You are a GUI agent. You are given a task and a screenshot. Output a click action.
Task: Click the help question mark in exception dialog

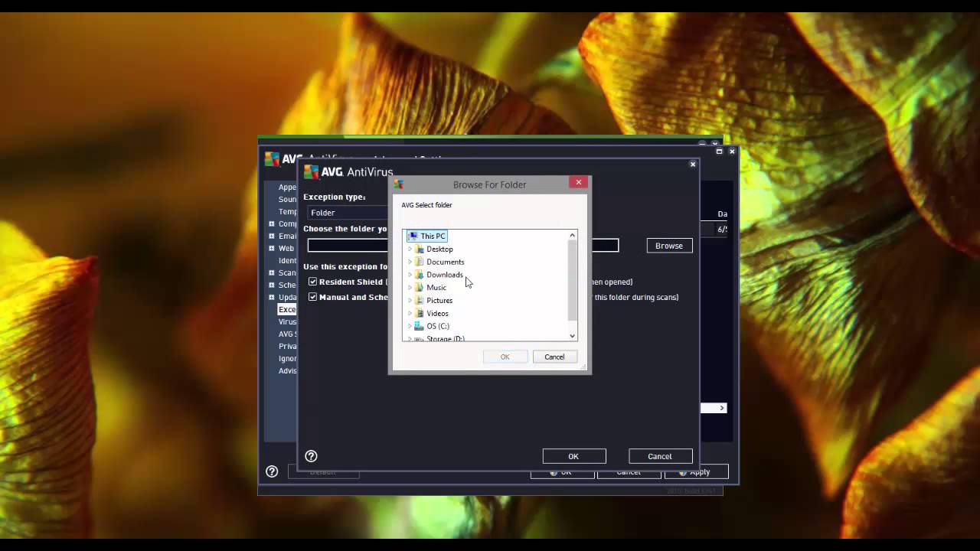[311, 456]
